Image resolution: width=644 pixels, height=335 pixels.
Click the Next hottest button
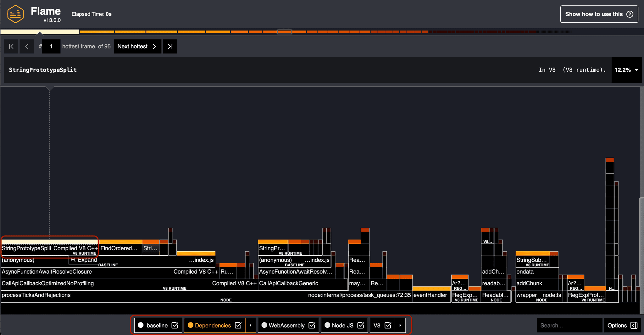[x=137, y=47]
